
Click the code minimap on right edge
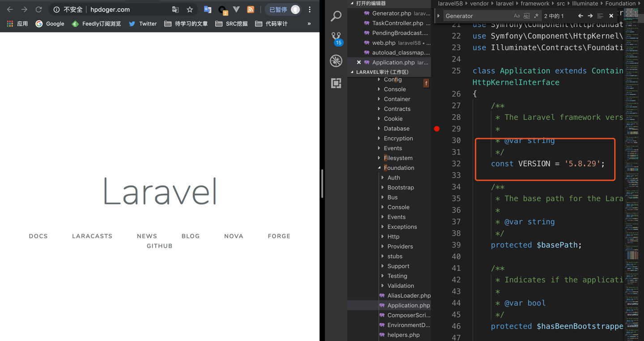(x=632, y=134)
